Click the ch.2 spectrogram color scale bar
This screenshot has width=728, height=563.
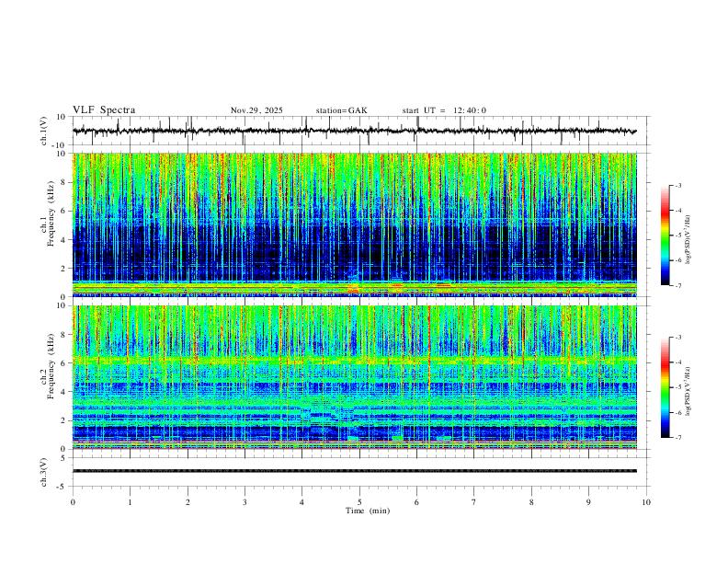click(665, 387)
